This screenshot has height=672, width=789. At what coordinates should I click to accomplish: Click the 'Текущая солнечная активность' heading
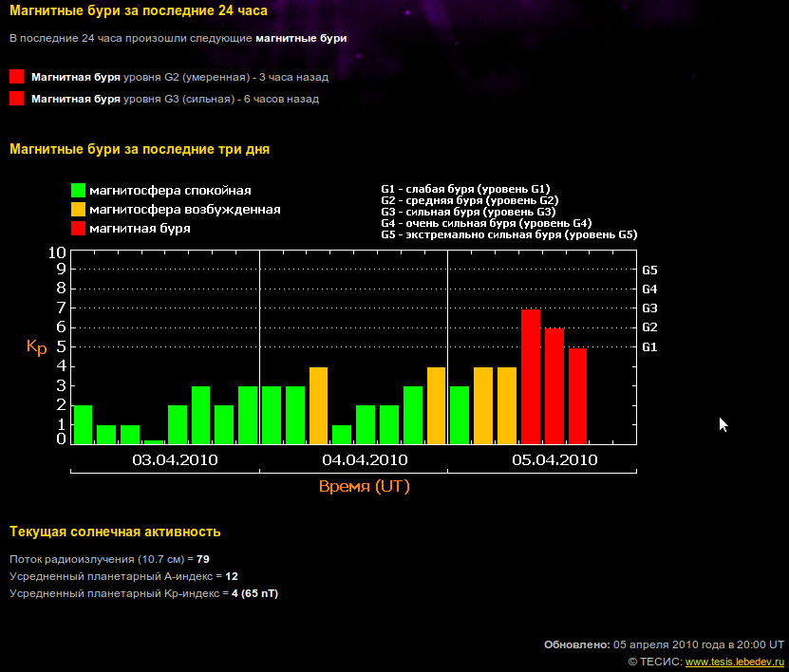(x=115, y=532)
